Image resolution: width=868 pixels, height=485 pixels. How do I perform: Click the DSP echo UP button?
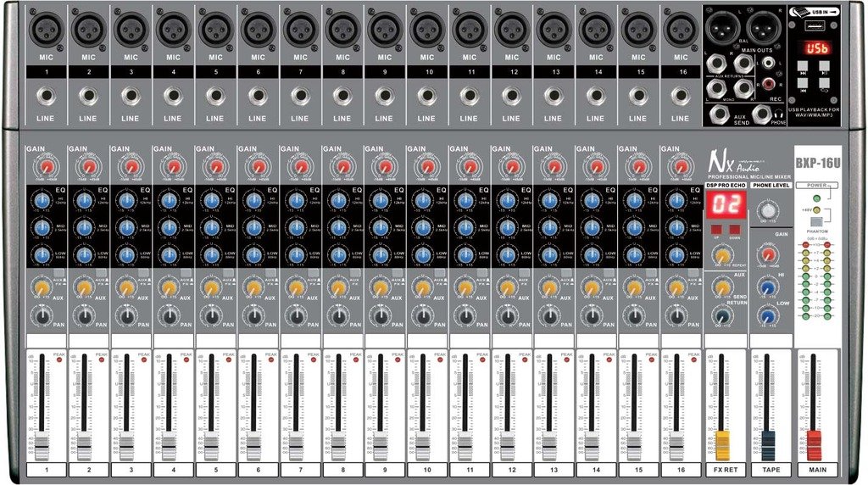pos(717,229)
